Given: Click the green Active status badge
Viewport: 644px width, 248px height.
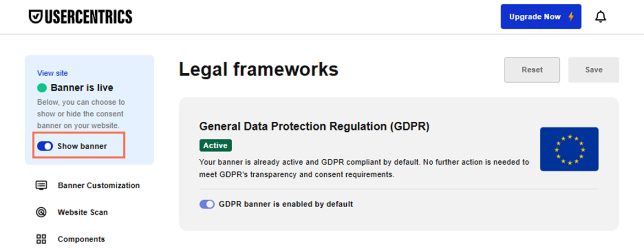Looking at the screenshot, I should point(216,145).
